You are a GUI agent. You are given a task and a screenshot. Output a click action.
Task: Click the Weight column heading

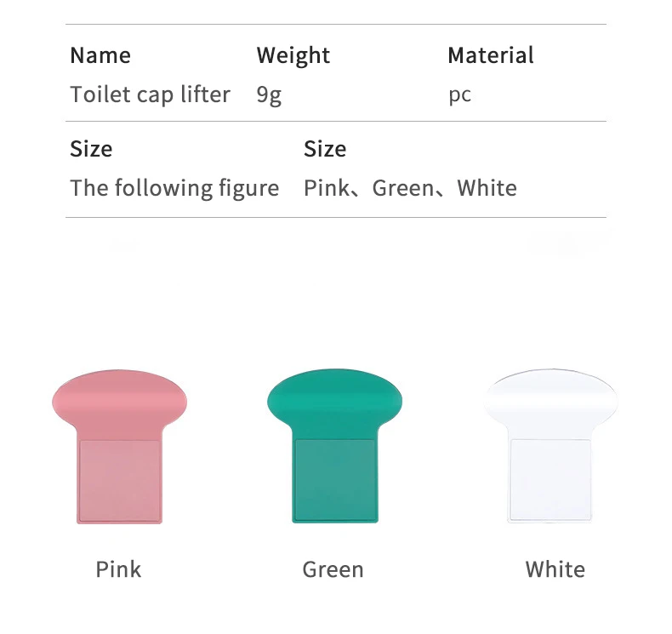[293, 56]
